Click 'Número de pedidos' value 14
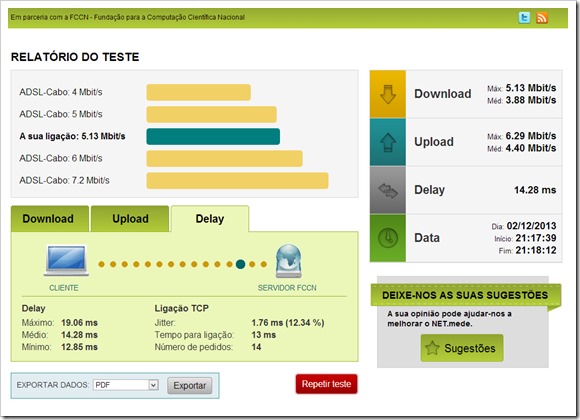 coord(256,347)
